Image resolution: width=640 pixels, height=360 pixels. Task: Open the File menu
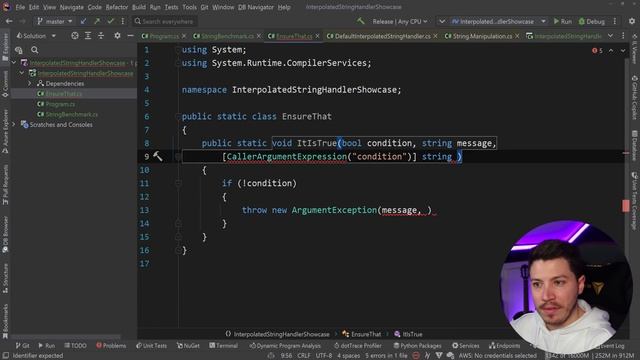pyautogui.click(x=20, y=7)
